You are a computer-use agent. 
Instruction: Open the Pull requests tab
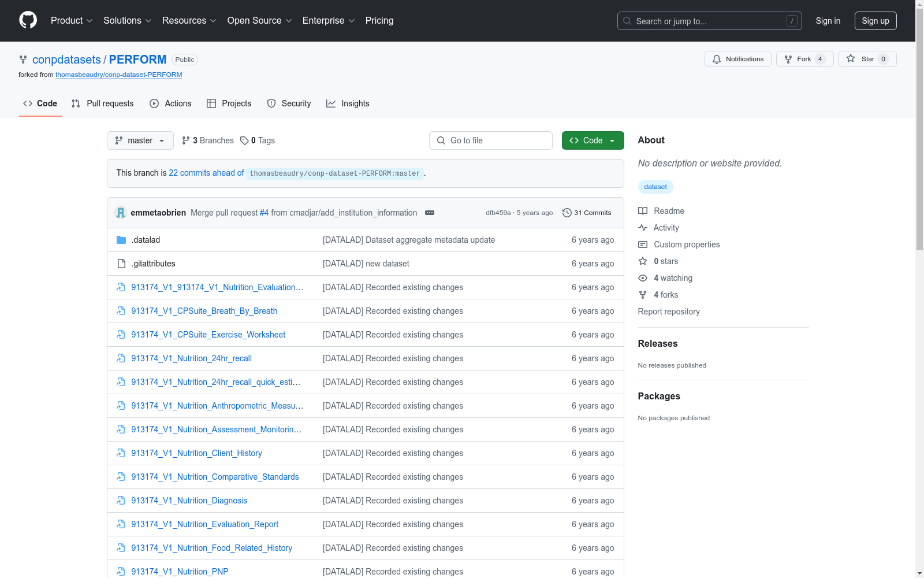coord(103,103)
